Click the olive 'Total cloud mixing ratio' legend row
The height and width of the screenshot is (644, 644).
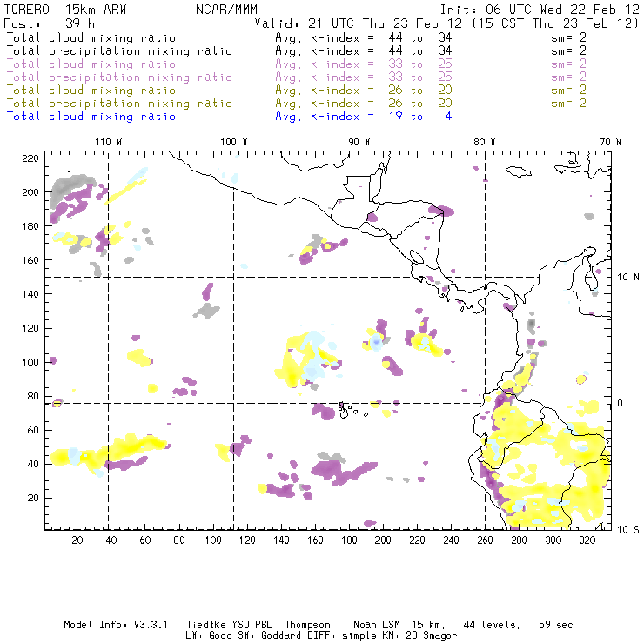296,90
